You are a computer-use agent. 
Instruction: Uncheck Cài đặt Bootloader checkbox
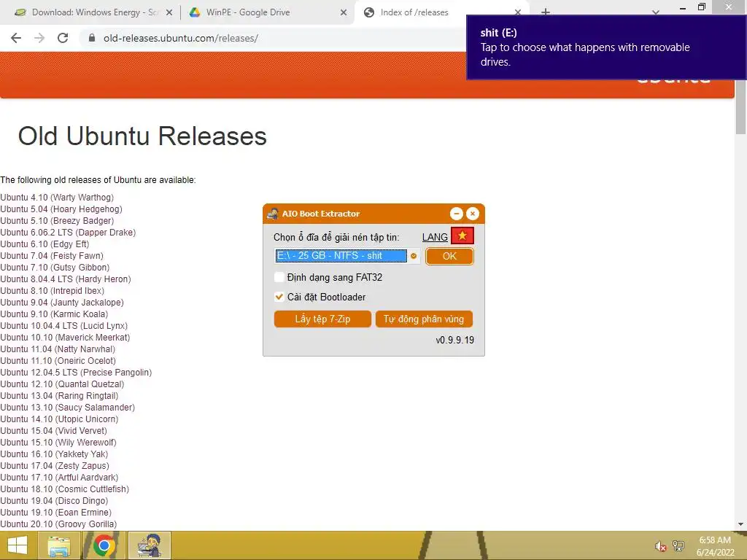pos(279,297)
